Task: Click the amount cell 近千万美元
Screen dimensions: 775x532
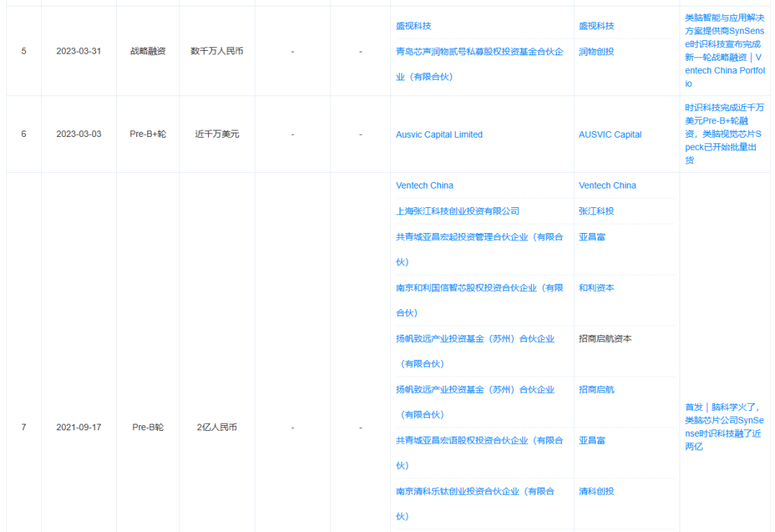Action: pyautogui.click(x=217, y=134)
